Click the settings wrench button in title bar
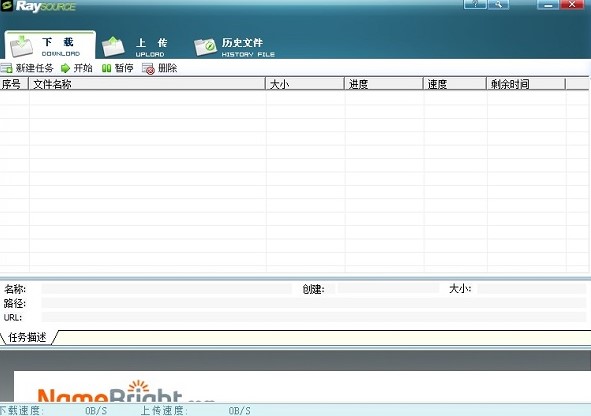Viewport: 591px width, 416px height. (x=499, y=4)
